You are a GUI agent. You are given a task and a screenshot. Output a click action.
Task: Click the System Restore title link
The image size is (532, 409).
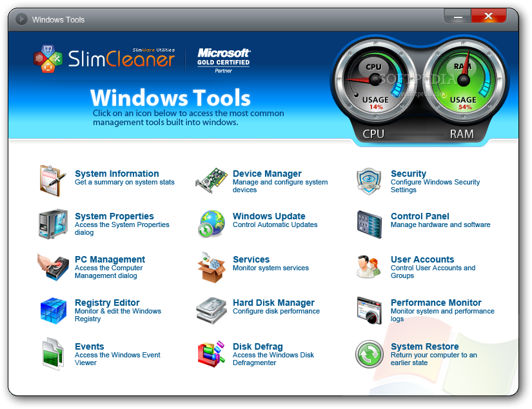(x=425, y=346)
